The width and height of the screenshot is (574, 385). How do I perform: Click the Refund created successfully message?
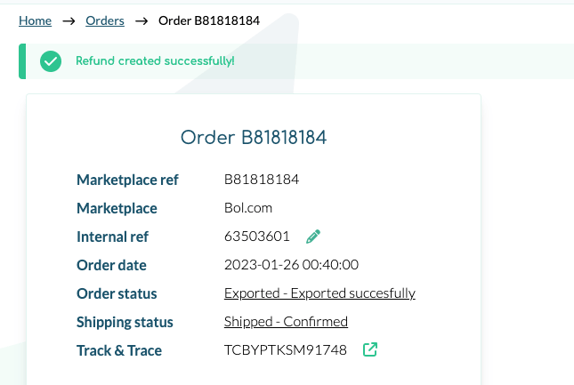(155, 61)
